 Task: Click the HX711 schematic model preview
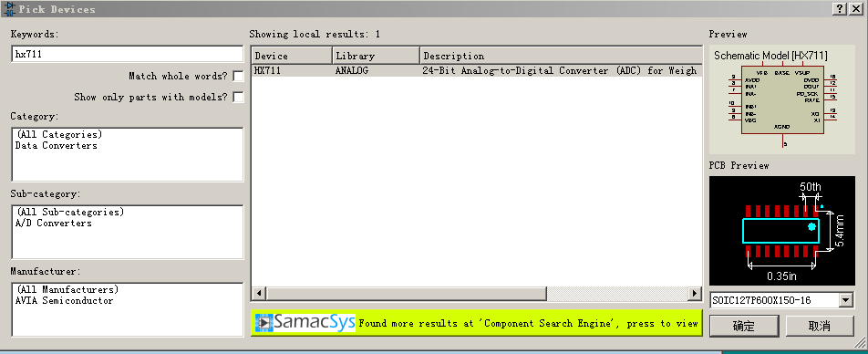(781, 99)
